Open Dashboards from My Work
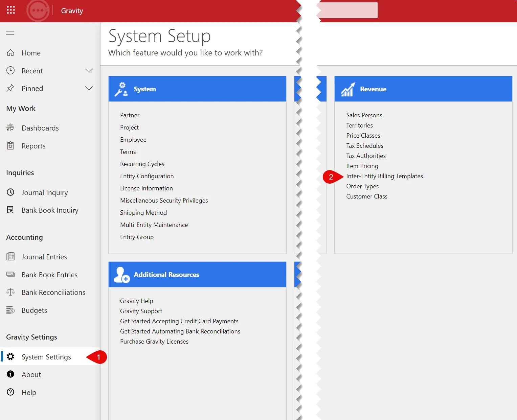 (40, 128)
